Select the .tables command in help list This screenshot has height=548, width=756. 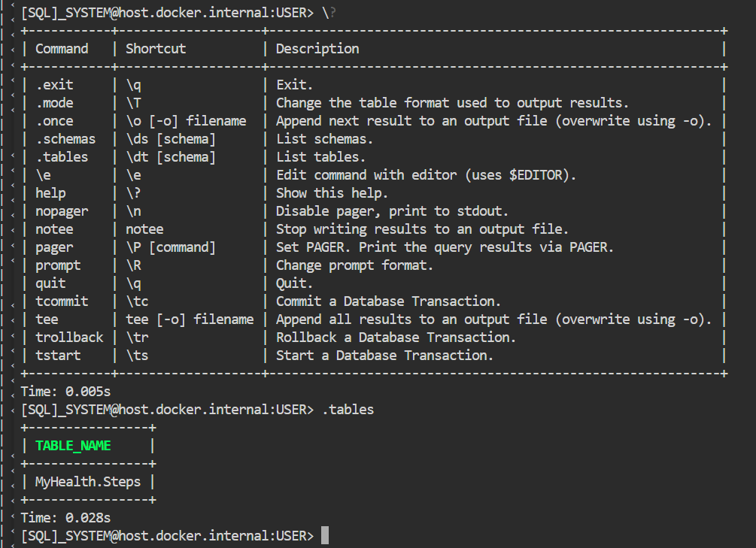(62, 156)
